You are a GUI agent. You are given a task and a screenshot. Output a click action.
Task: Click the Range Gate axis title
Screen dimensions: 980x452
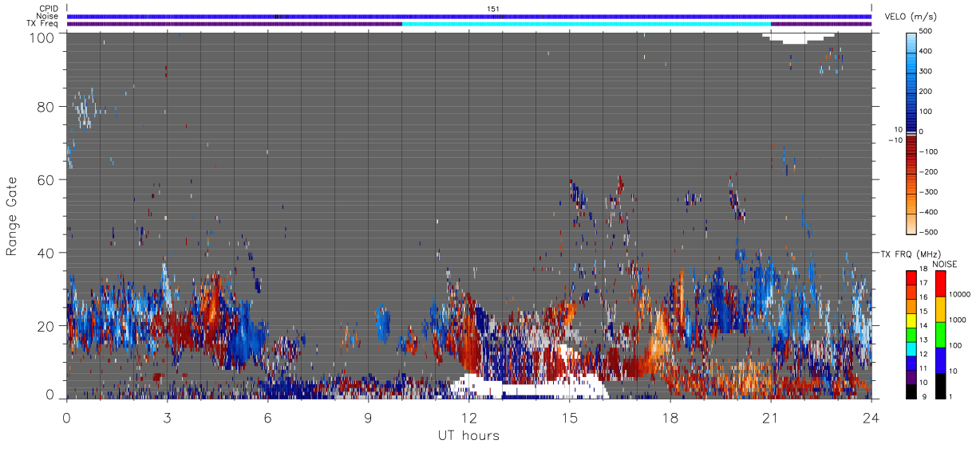[12, 217]
